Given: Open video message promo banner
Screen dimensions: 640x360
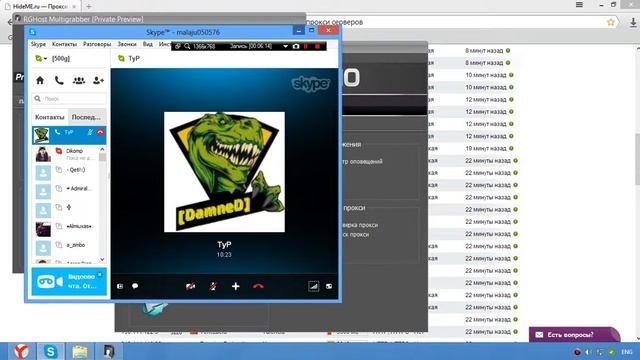Looking at the screenshot, I should (x=69, y=282).
